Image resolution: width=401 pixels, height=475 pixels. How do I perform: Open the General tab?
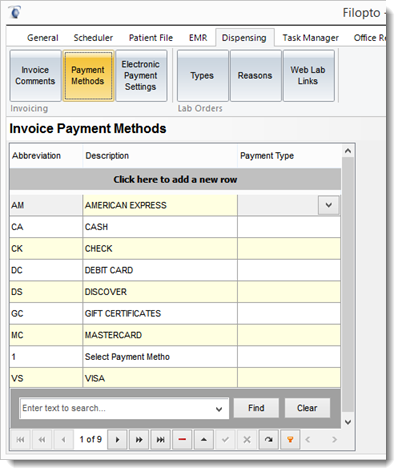click(x=43, y=38)
